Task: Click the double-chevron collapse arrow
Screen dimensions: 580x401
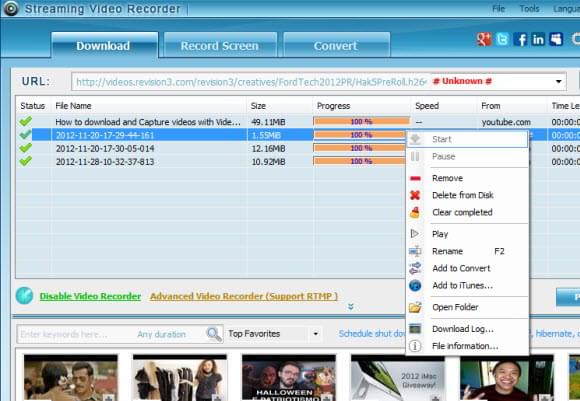Action: [351, 307]
